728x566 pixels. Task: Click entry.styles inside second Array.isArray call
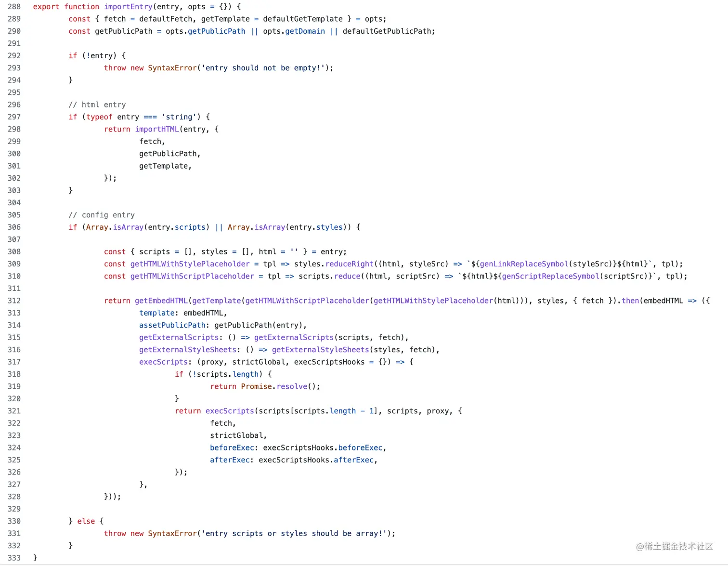coord(316,227)
